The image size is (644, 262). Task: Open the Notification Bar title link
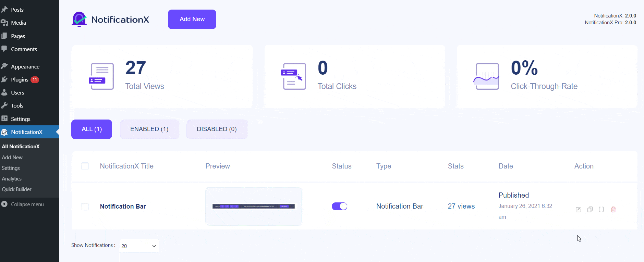[123, 207]
